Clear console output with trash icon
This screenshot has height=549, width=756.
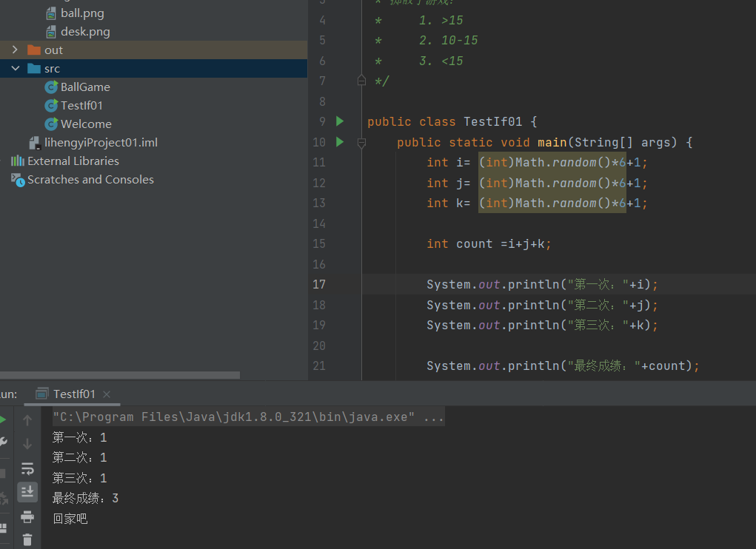click(x=27, y=540)
